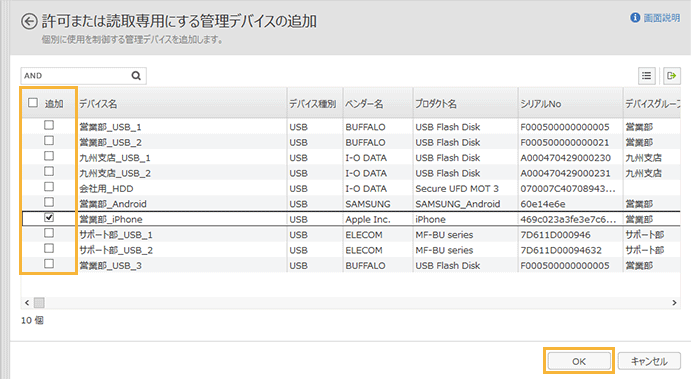Screen dimensions: 691x379
Task: Click the 画面説明 link
Action: click(661, 18)
